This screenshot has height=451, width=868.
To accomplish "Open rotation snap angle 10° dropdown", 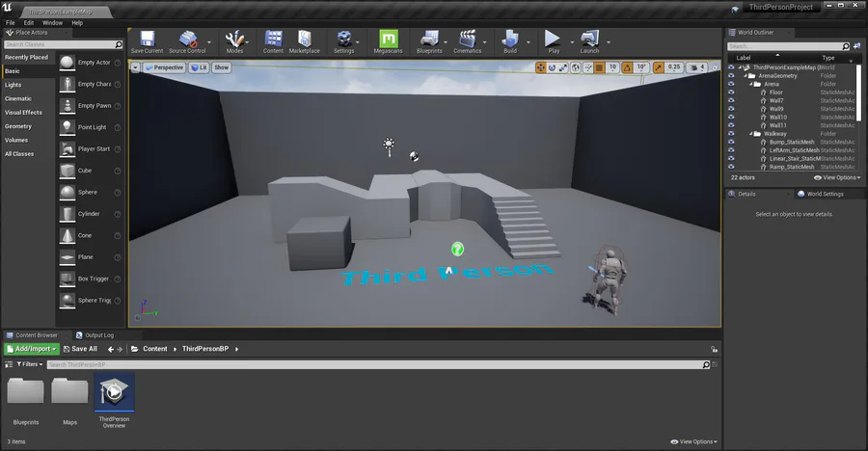I will click(640, 67).
